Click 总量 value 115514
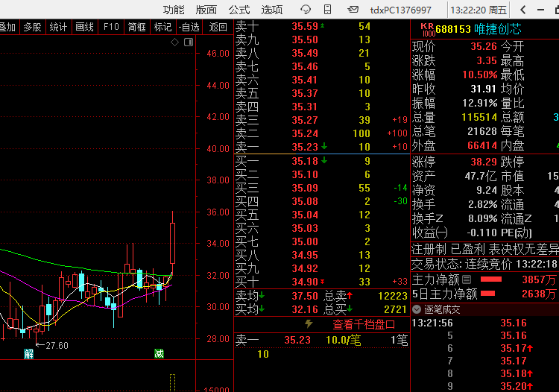Image resolution: width=559 pixels, height=392 pixels. [x=479, y=117]
